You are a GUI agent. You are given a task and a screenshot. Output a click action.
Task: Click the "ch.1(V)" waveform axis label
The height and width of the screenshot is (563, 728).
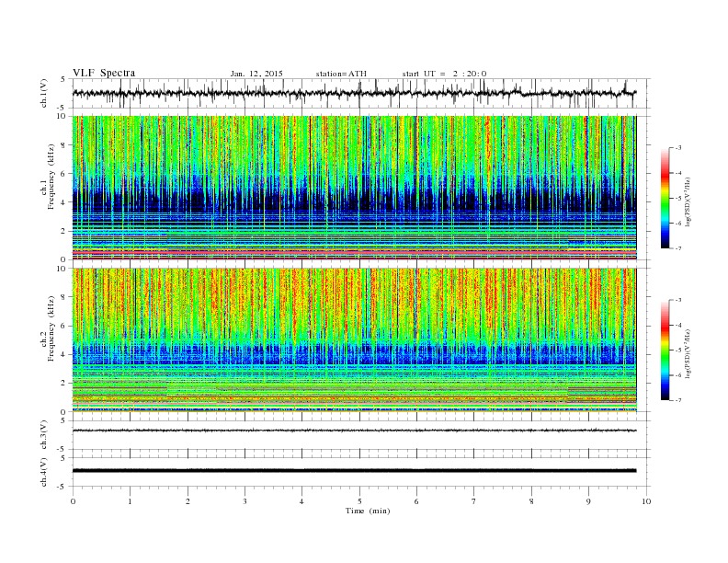[44, 93]
